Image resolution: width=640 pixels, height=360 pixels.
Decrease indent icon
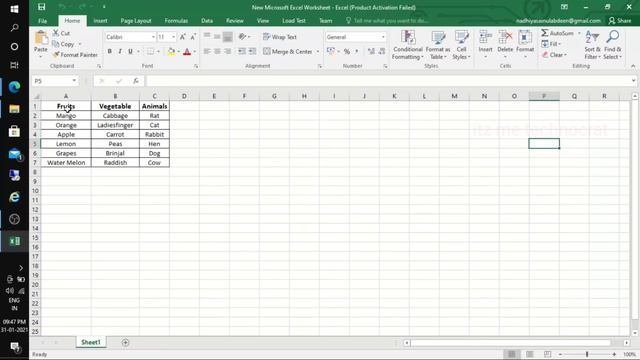click(x=242, y=51)
